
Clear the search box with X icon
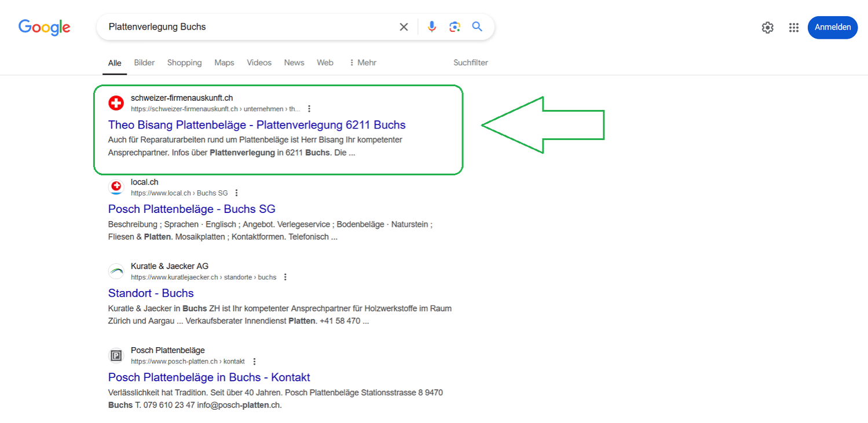(404, 27)
